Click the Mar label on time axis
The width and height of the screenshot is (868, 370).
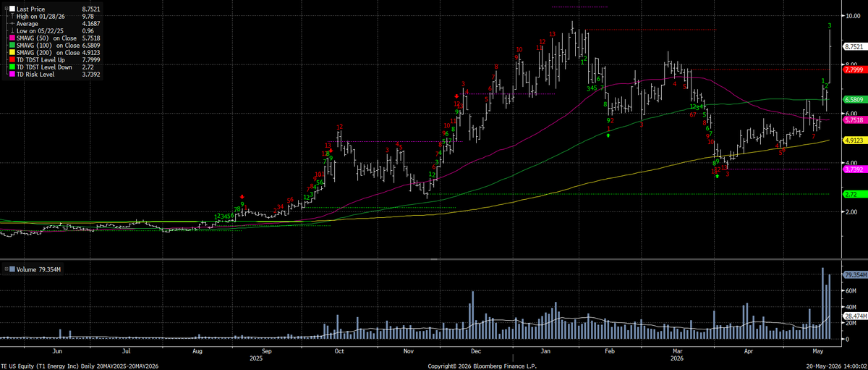coord(678,350)
